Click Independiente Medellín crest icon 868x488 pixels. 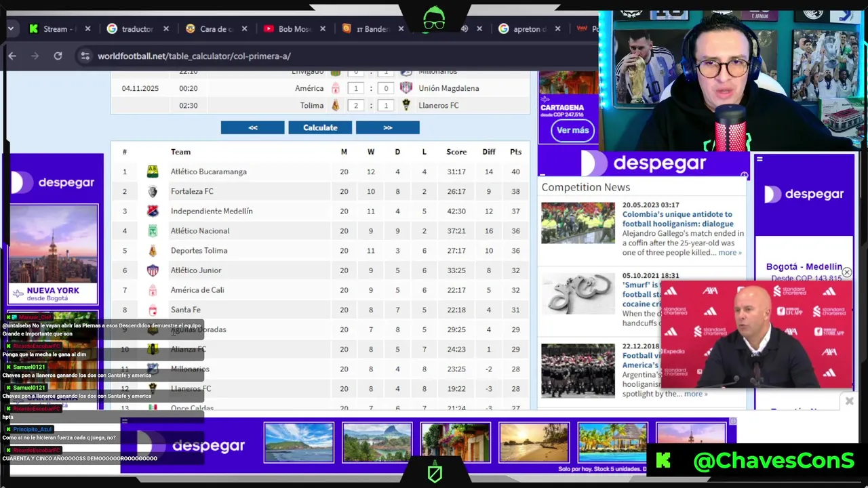(153, 211)
